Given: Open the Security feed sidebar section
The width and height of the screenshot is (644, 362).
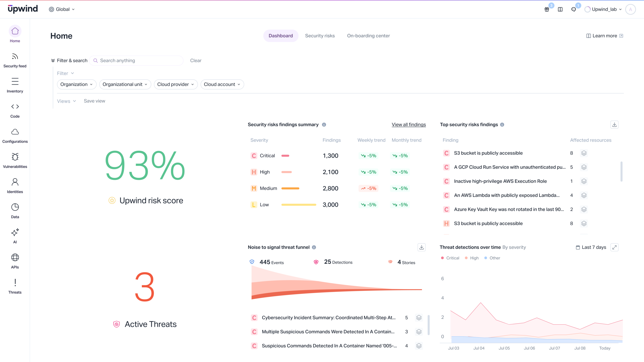Looking at the screenshot, I should (x=15, y=60).
